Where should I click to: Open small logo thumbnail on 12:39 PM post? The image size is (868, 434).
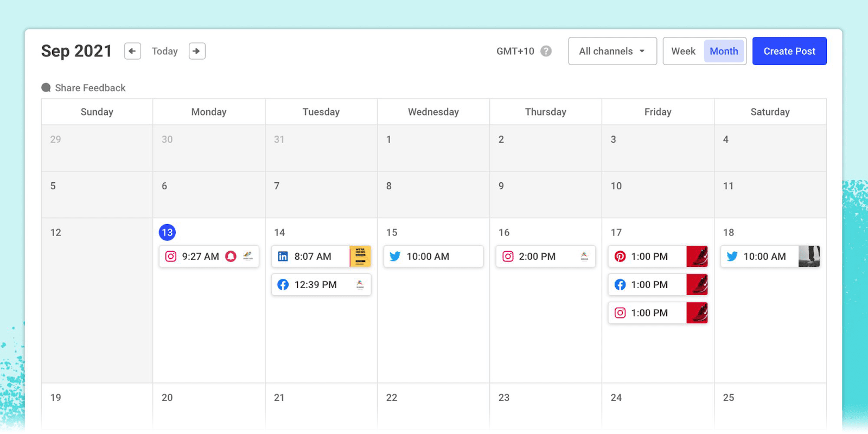[360, 284]
